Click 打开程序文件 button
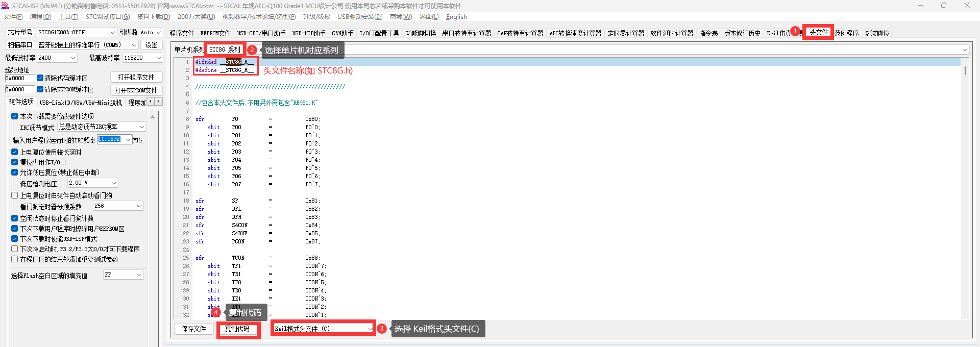The height and width of the screenshot is (347, 980). 136,77
